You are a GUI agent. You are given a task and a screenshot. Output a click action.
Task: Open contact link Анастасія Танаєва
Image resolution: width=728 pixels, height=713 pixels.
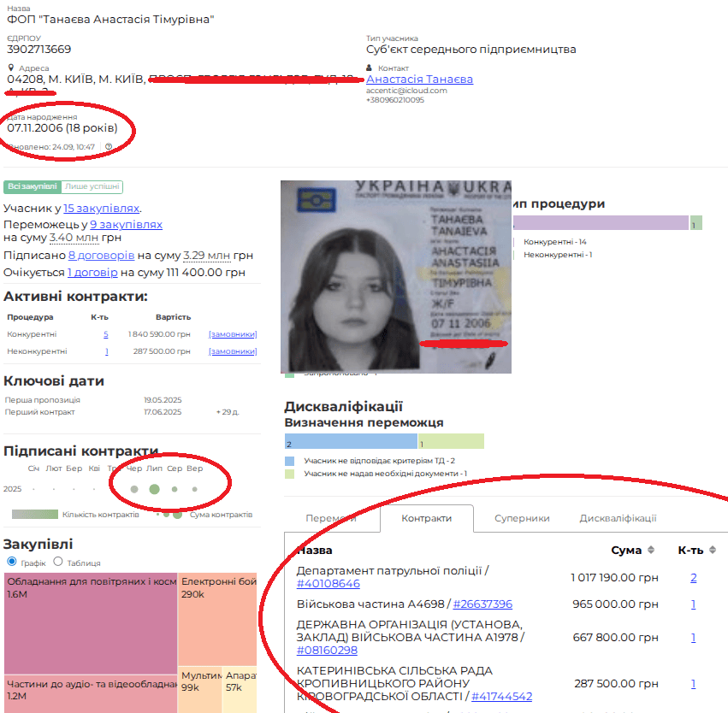pyautogui.click(x=419, y=79)
